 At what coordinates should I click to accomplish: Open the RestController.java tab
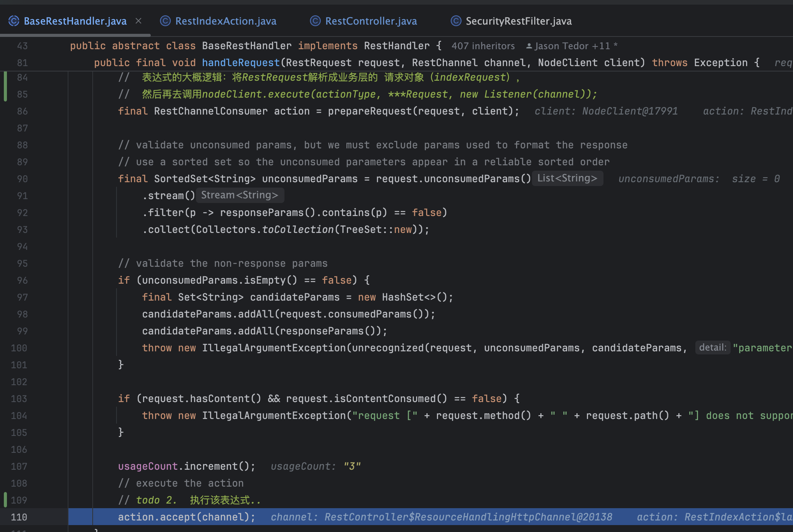(371, 21)
